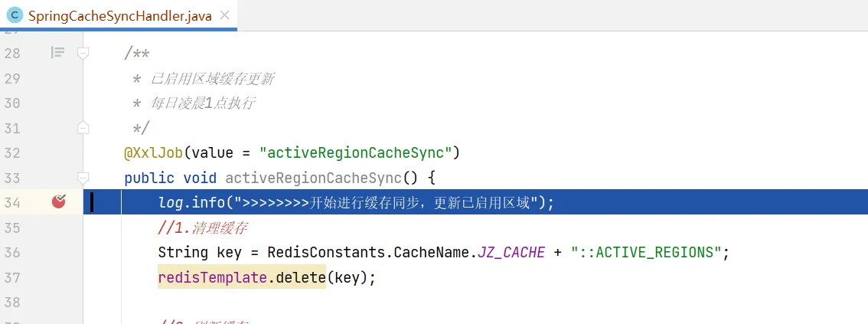Click the highlighted redisTemplate field
Screen dimensions: 868x324
tap(213, 277)
